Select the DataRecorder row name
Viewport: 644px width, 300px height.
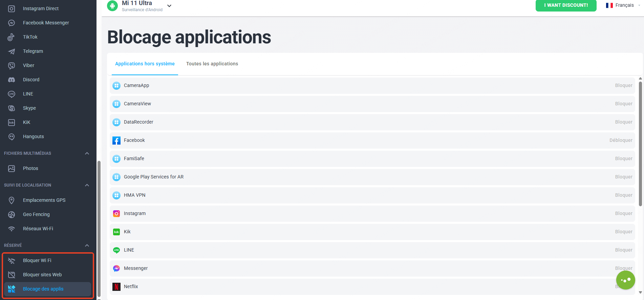[138, 122]
